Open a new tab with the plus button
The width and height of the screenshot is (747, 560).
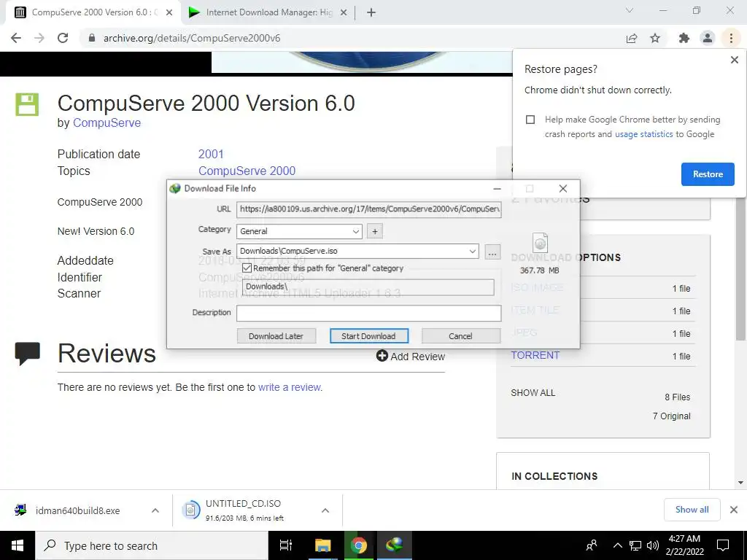point(371,12)
